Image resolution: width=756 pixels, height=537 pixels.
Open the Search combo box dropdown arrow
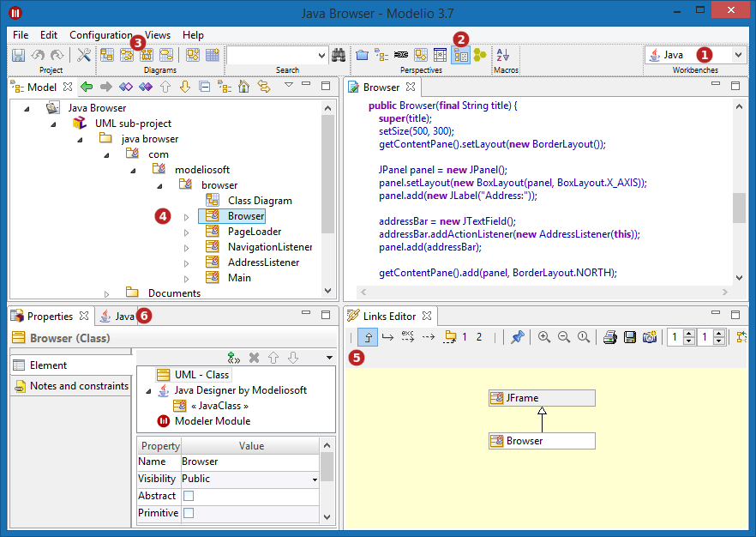pos(322,56)
